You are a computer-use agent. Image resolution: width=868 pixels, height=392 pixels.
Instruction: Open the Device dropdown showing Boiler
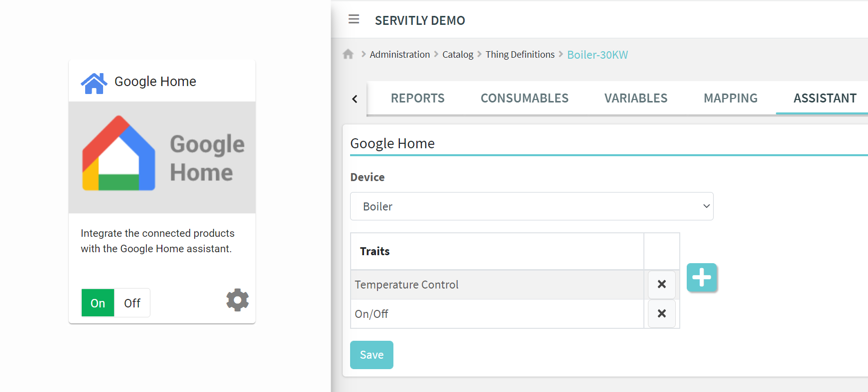coord(532,206)
